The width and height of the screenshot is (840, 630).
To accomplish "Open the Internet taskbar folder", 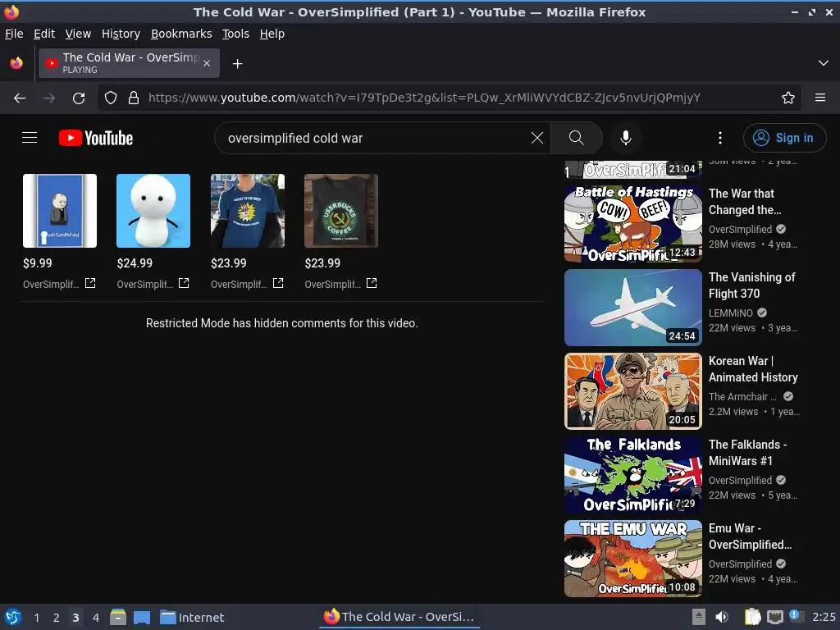I will 192,617.
